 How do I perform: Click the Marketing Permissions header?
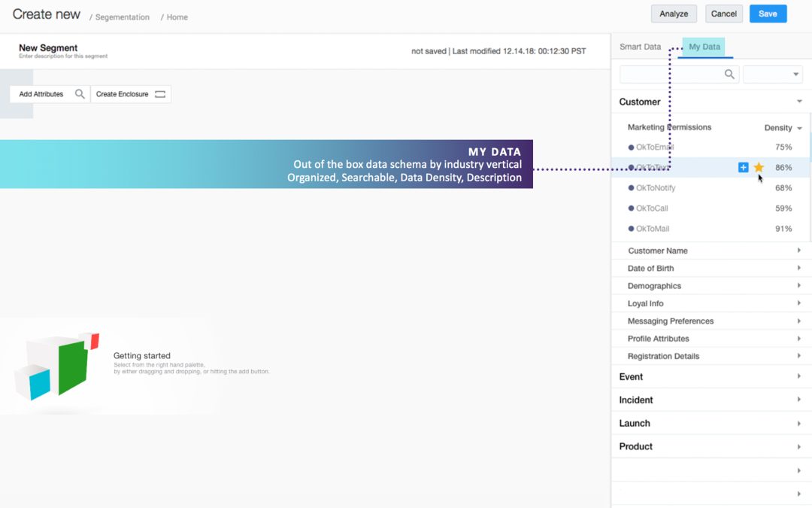click(x=669, y=127)
